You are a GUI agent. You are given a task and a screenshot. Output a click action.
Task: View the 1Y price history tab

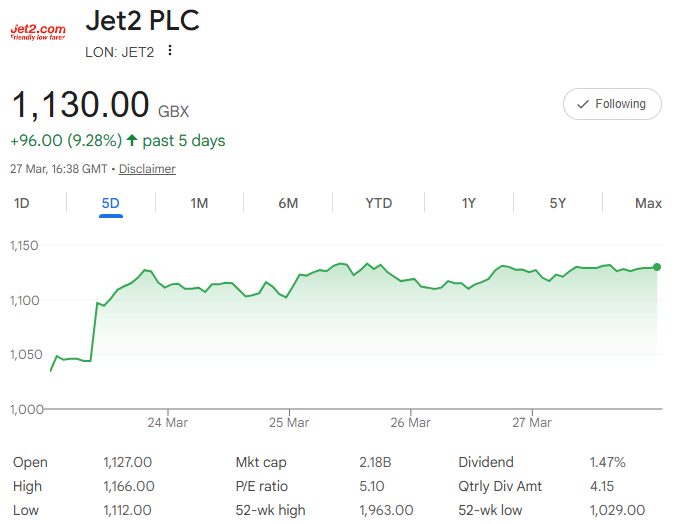[468, 203]
